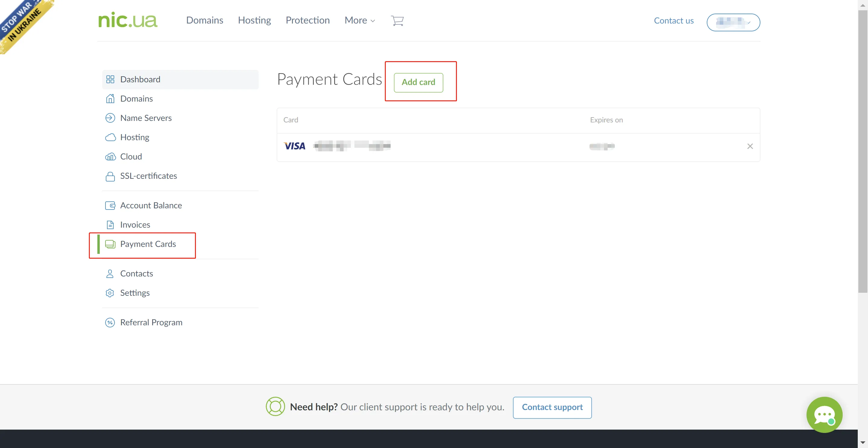The width and height of the screenshot is (868, 448).
Task: Follow the Contact us link
Action: [x=673, y=21]
